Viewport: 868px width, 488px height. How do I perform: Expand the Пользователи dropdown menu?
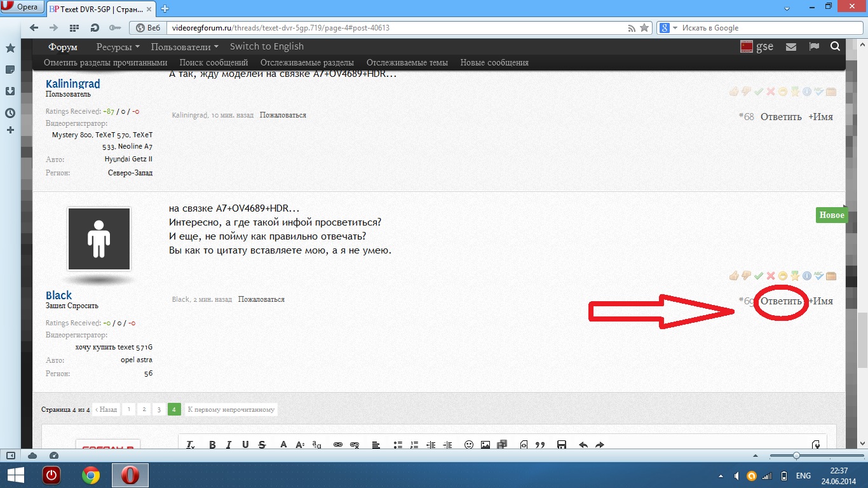coord(184,46)
